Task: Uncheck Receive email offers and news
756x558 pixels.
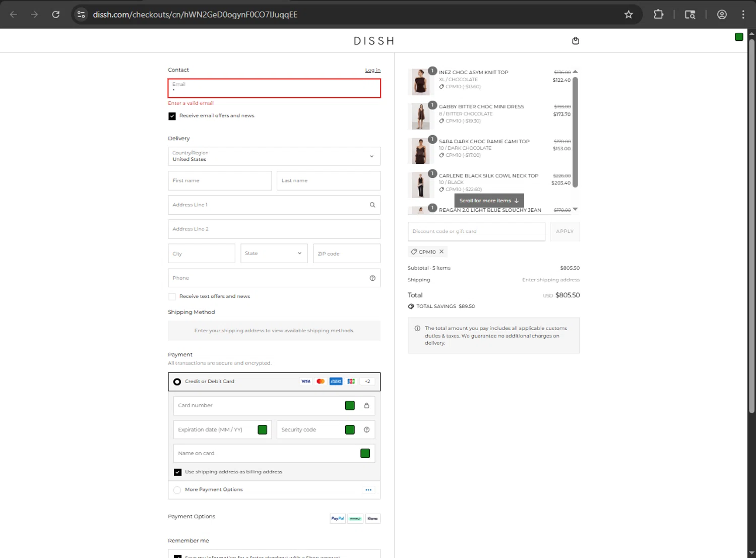Action: point(172,116)
